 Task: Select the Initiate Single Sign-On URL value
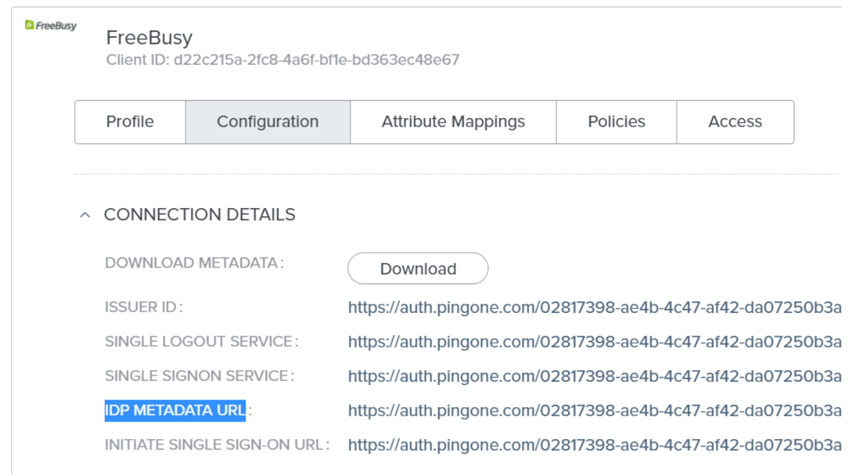point(594,444)
